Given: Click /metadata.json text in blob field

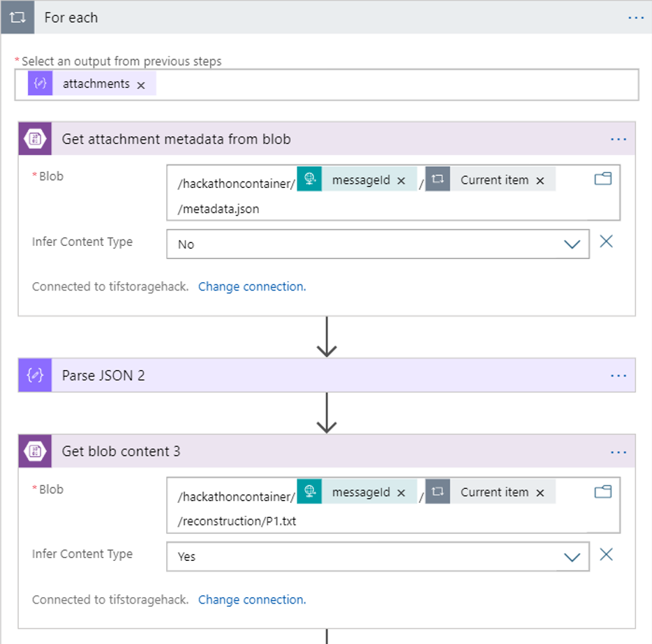Looking at the screenshot, I should tap(218, 209).
